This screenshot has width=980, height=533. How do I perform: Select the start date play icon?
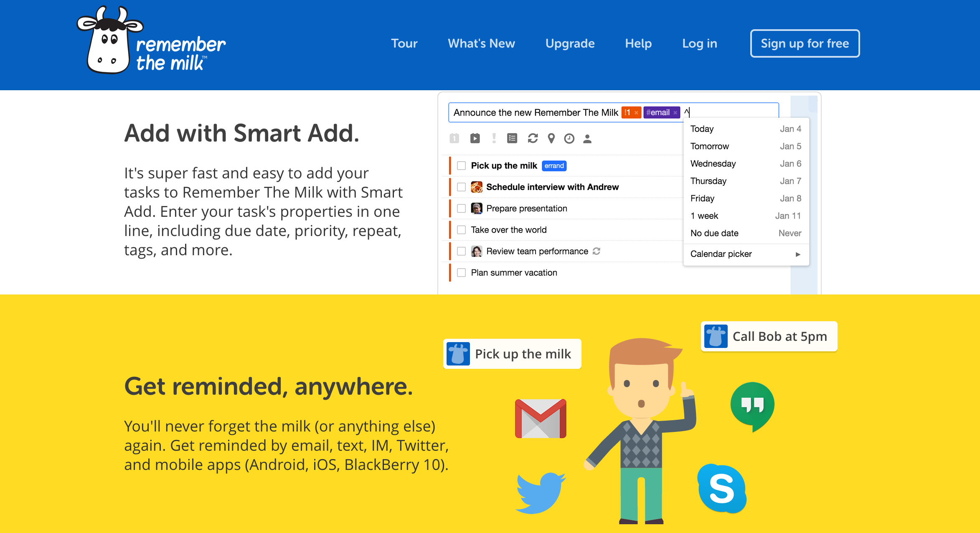click(x=475, y=138)
